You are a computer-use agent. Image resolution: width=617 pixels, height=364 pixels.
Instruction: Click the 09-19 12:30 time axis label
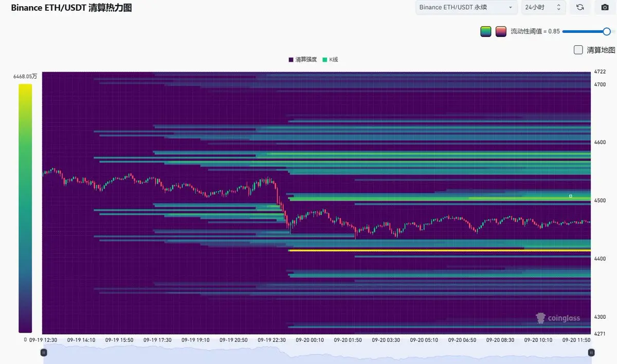(x=43, y=340)
